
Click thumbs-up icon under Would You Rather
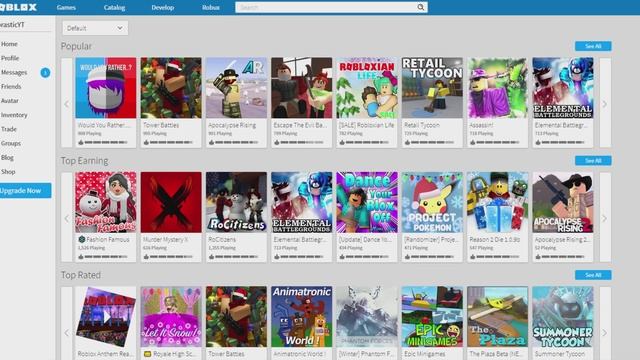(81, 142)
